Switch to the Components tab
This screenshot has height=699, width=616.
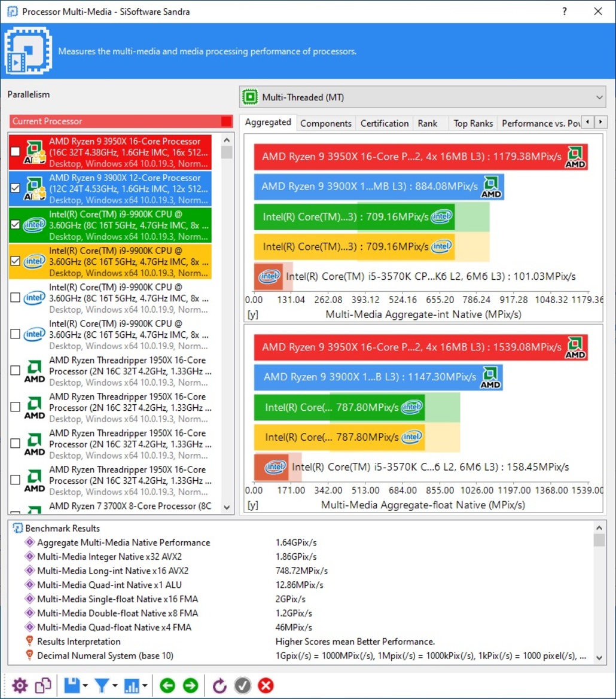point(326,124)
